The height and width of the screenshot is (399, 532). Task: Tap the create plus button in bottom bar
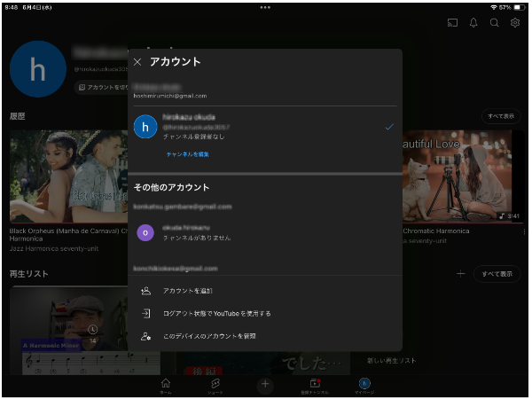point(265,385)
